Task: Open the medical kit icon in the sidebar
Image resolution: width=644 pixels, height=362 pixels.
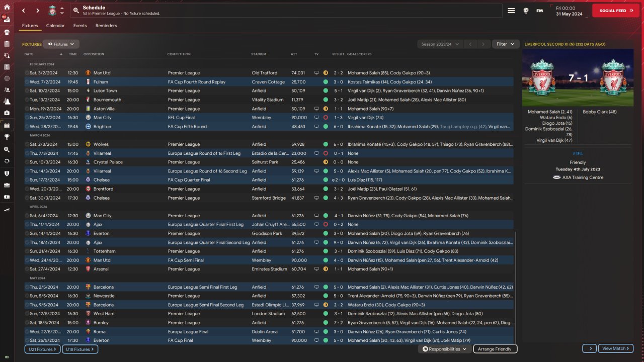Action: tap(7, 113)
